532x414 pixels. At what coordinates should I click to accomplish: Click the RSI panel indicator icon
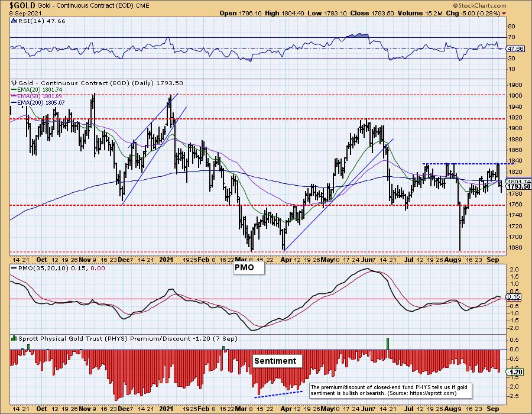[x=14, y=21]
